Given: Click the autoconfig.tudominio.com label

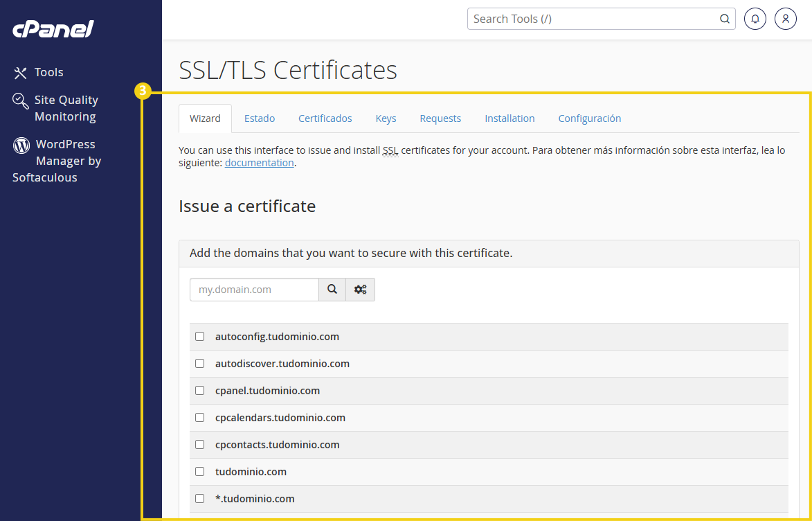Looking at the screenshot, I should pos(277,337).
